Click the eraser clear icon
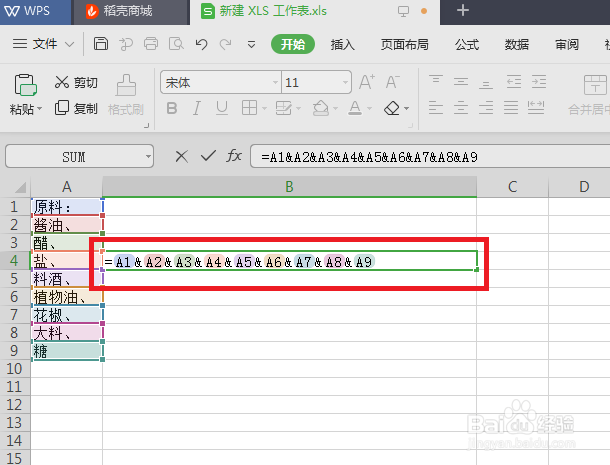Image resolution: width=610 pixels, height=465 pixels. pos(392,108)
